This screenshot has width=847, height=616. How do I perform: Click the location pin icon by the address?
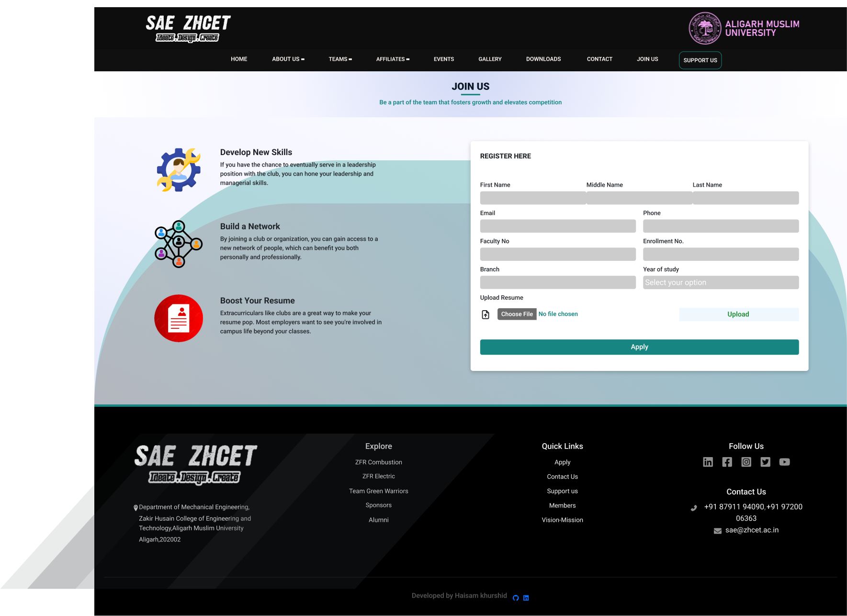[x=136, y=508]
